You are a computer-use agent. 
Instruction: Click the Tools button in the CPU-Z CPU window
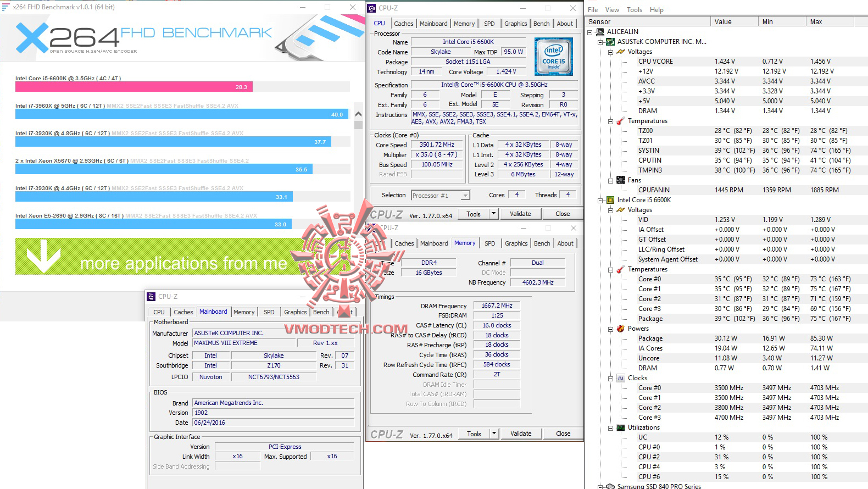474,214
